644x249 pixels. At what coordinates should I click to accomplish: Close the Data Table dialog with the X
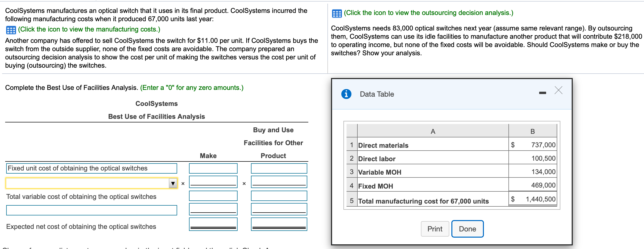(559, 91)
